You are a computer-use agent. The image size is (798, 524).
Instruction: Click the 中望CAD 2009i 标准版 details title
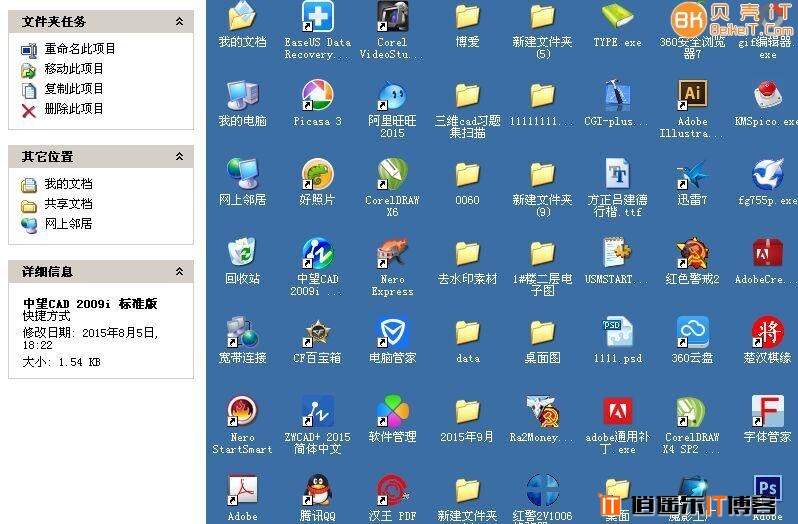click(90, 304)
